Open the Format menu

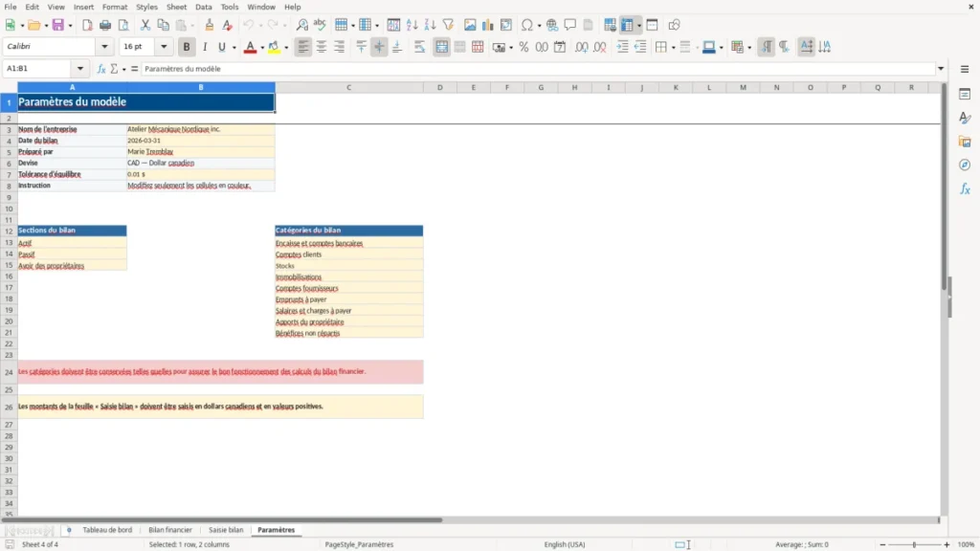(115, 7)
